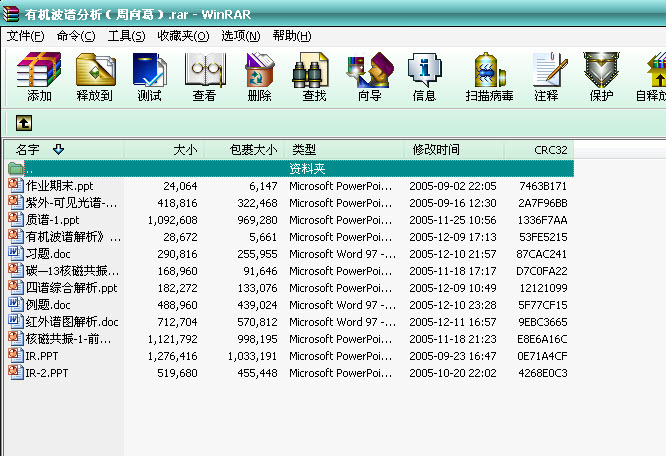Click type text in 习题.doc row
Image resolution: width=666 pixels, height=456 pixels.
(x=342, y=254)
